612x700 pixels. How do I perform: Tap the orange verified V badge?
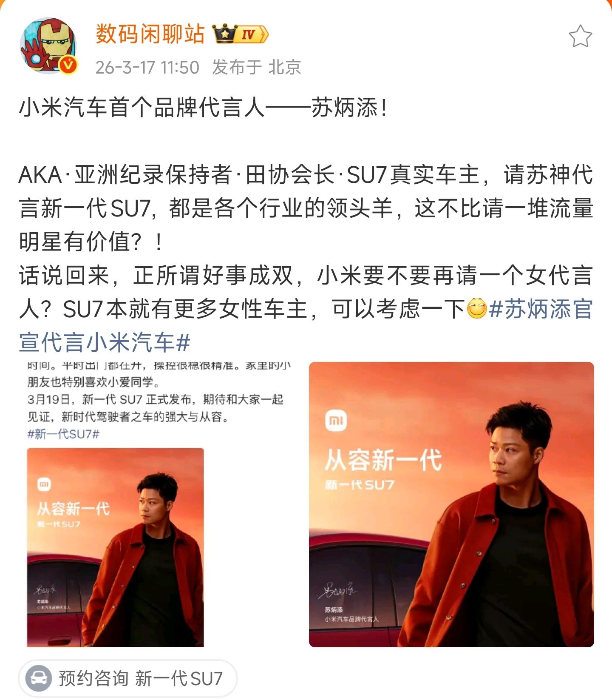[68, 65]
